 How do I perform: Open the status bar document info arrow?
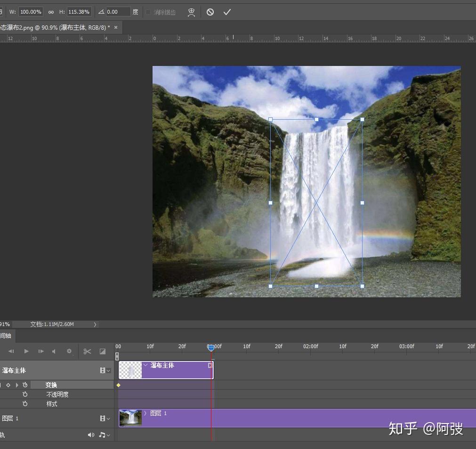(x=95, y=325)
